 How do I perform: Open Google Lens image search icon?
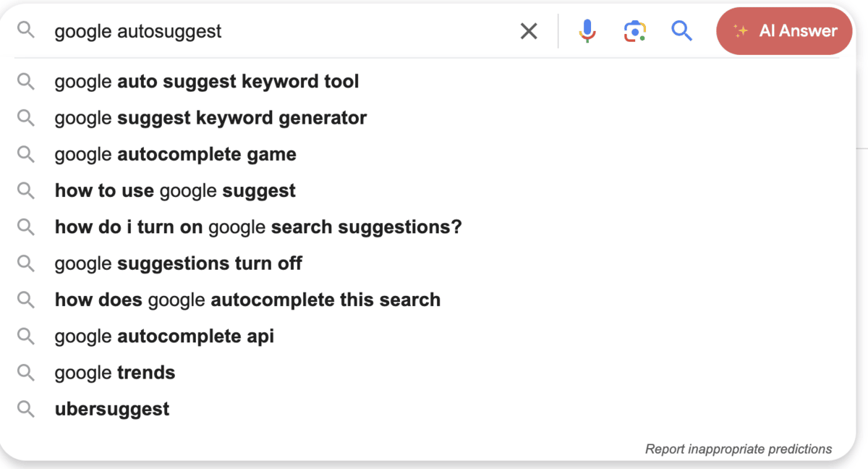click(x=634, y=31)
